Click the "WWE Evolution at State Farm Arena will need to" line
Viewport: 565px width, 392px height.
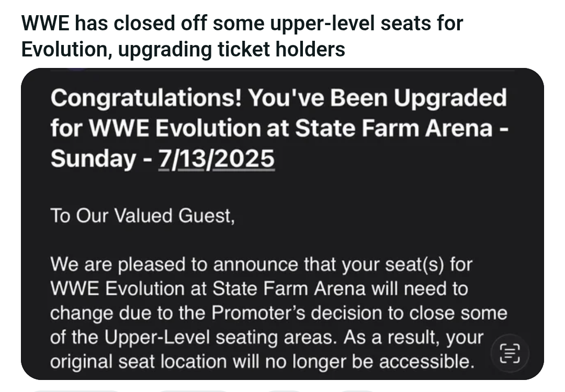coord(259,289)
